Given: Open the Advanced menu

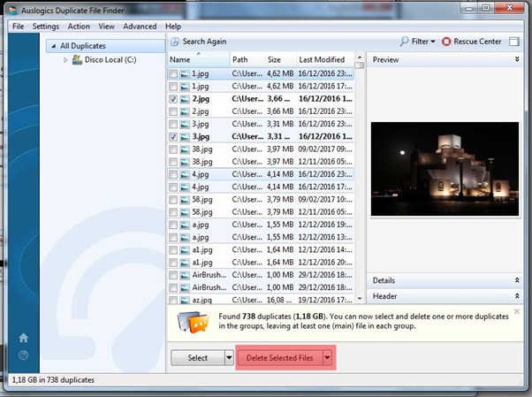Looking at the screenshot, I should tap(140, 27).
